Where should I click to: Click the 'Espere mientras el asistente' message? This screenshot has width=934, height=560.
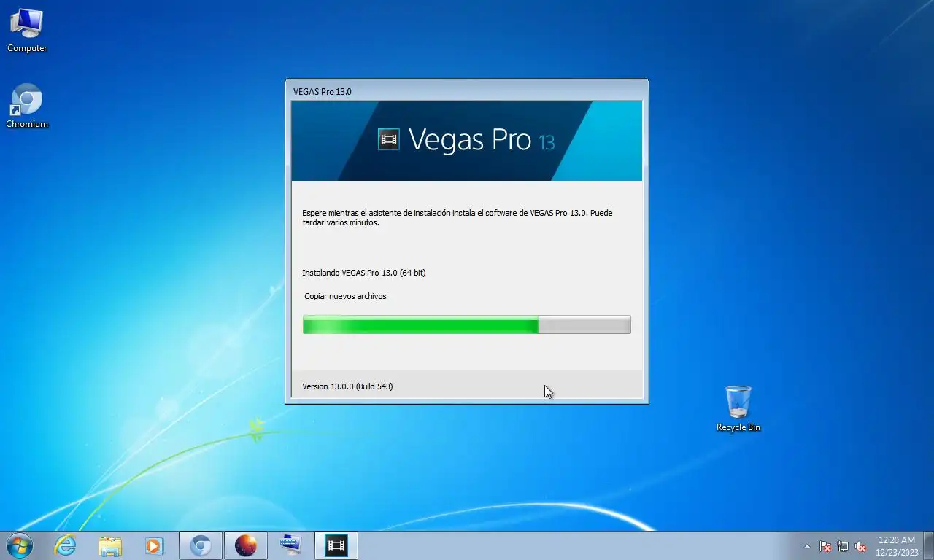point(458,218)
